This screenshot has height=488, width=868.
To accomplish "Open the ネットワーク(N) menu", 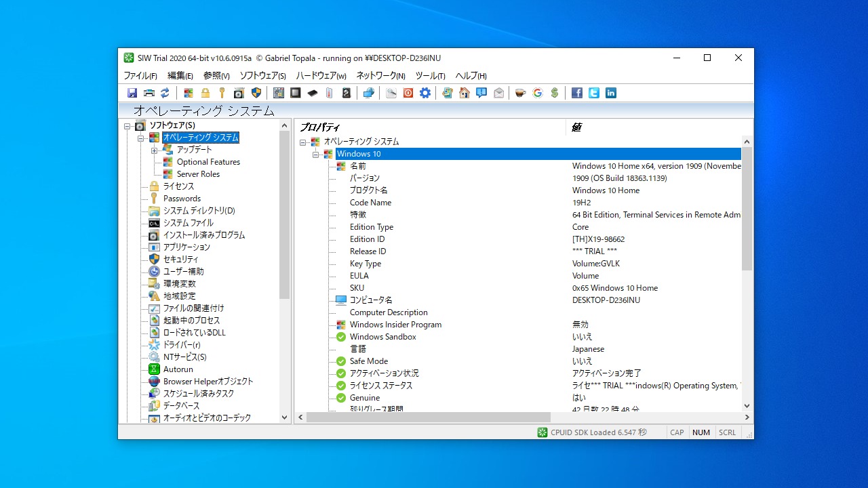I will click(381, 75).
